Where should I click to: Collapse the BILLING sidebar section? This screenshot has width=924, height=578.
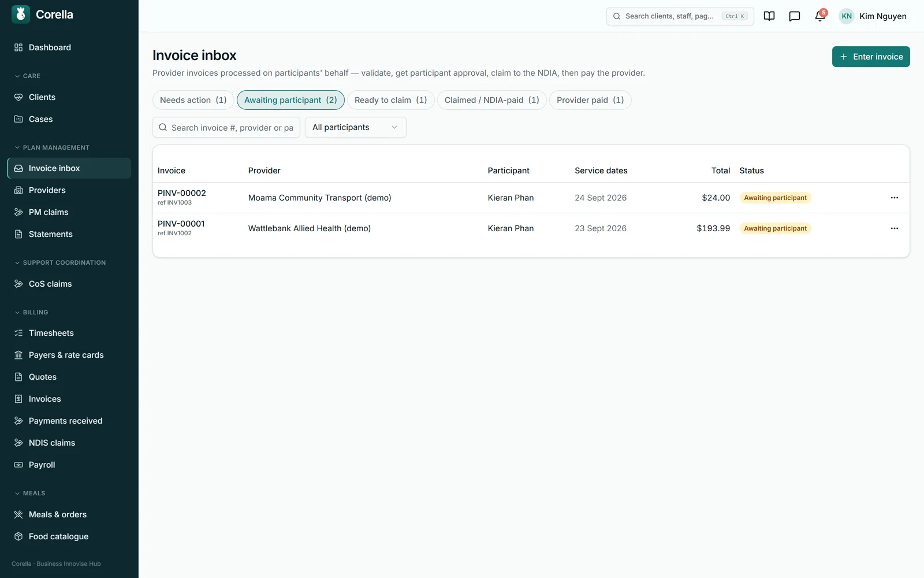[x=31, y=312]
